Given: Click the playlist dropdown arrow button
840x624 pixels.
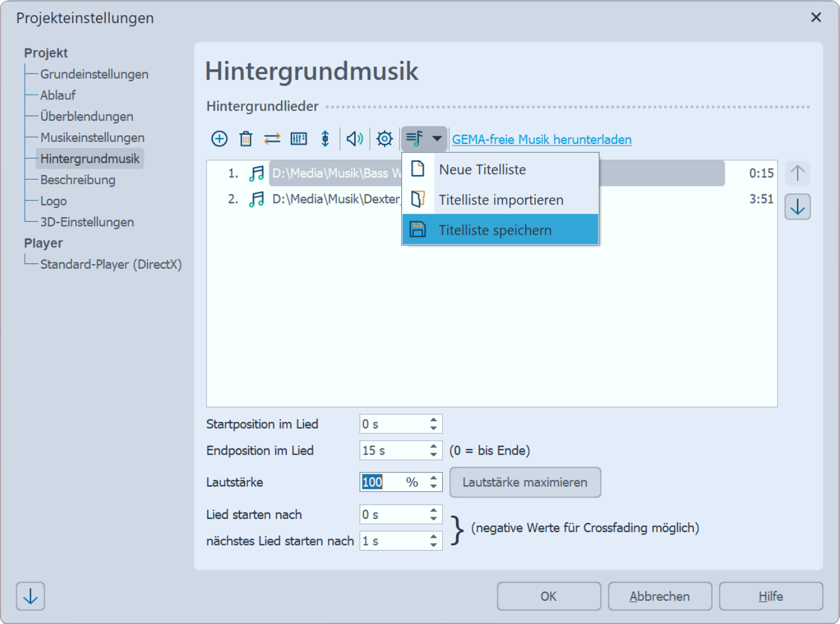Looking at the screenshot, I should [437, 139].
